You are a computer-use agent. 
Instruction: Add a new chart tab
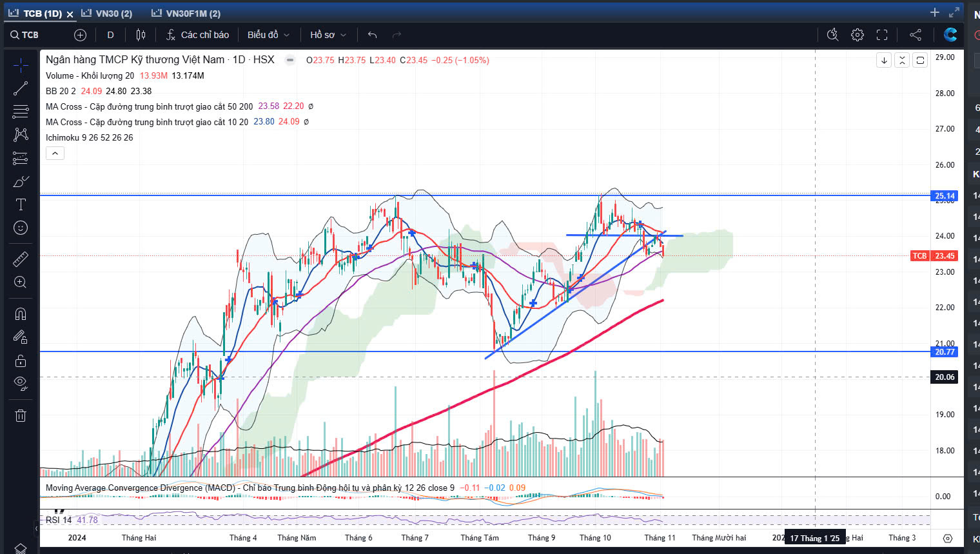(x=935, y=12)
